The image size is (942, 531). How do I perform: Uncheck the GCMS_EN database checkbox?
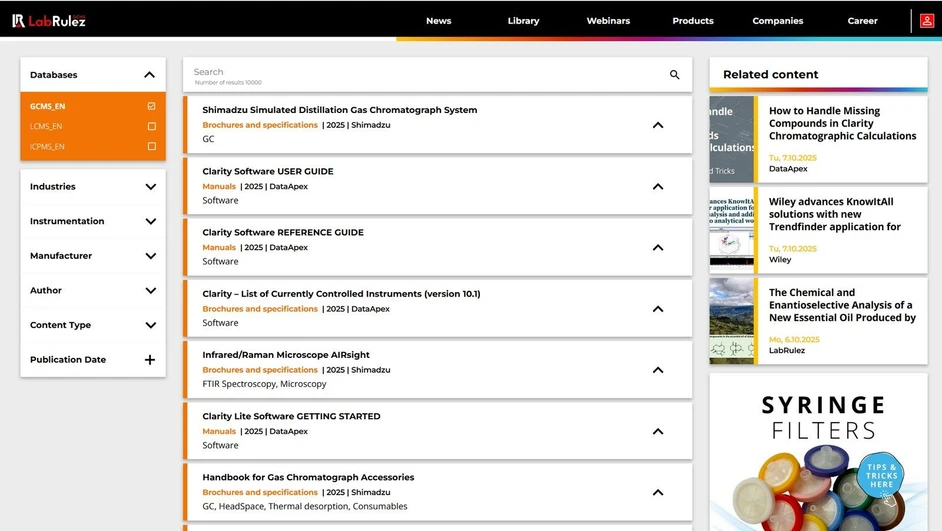point(151,106)
